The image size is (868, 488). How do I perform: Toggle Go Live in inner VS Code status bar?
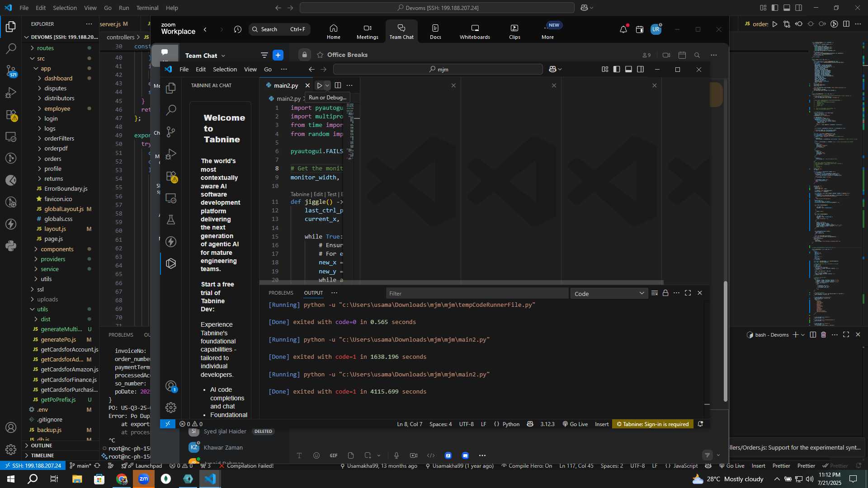575,424
